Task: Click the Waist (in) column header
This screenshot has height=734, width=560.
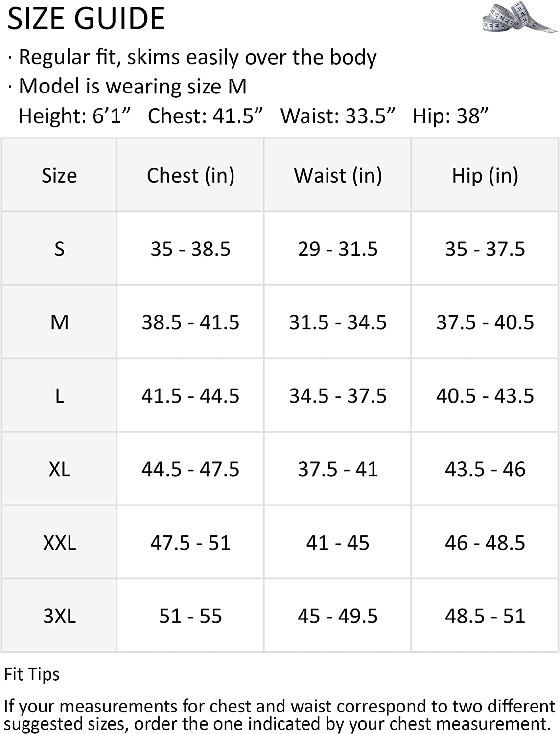Action: (338, 175)
